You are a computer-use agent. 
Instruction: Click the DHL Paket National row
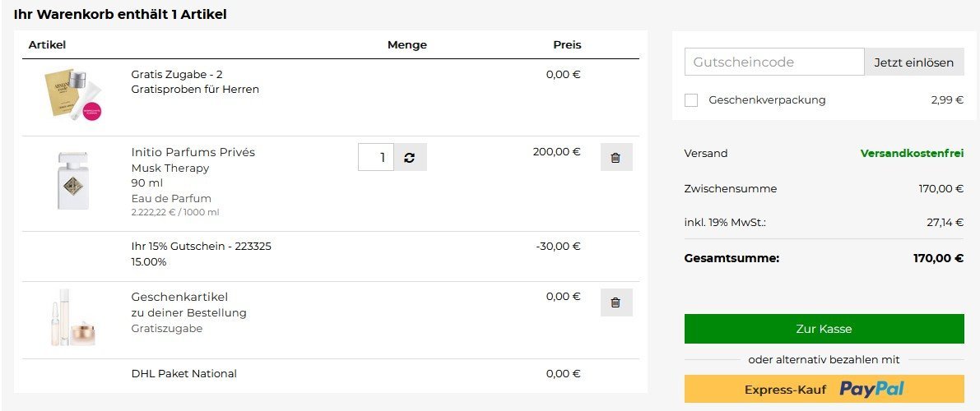click(183, 374)
